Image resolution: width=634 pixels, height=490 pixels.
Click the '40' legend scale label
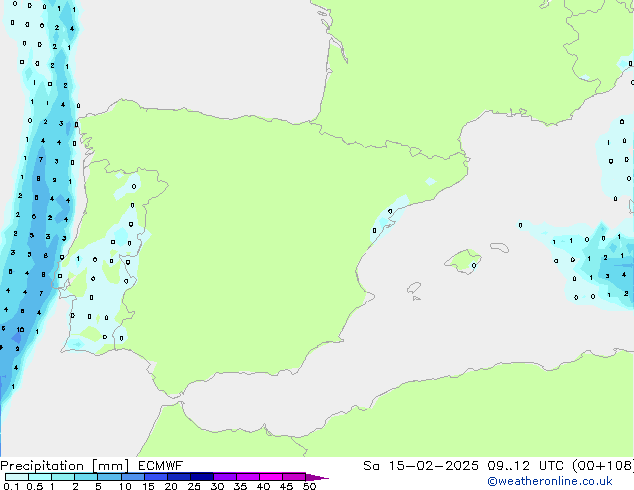point(263,486)
